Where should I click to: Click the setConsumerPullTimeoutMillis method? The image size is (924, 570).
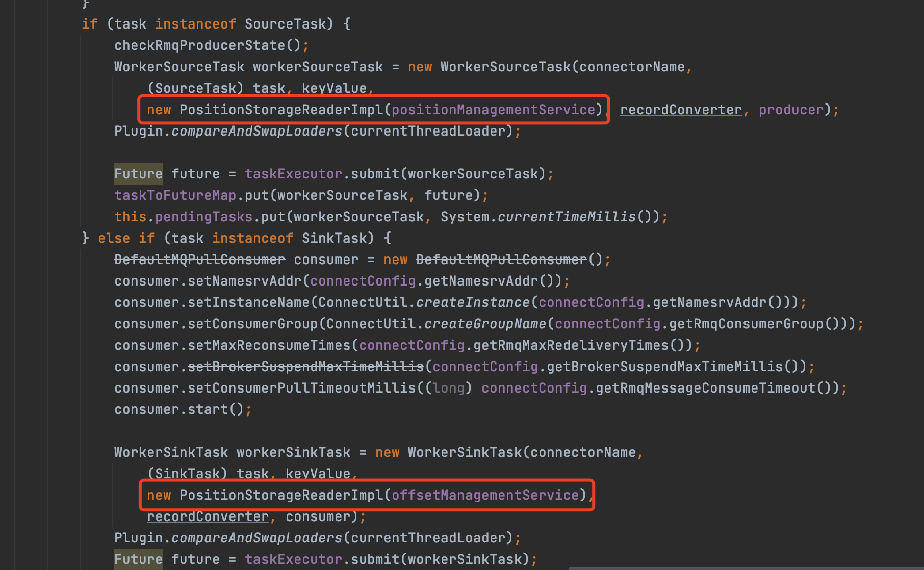point(301,388)
